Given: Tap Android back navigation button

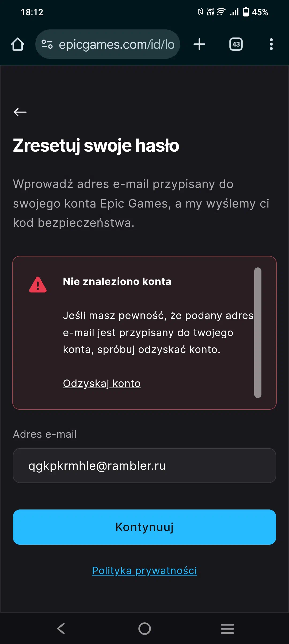Looking at the screenshot, I should (61, 628).
